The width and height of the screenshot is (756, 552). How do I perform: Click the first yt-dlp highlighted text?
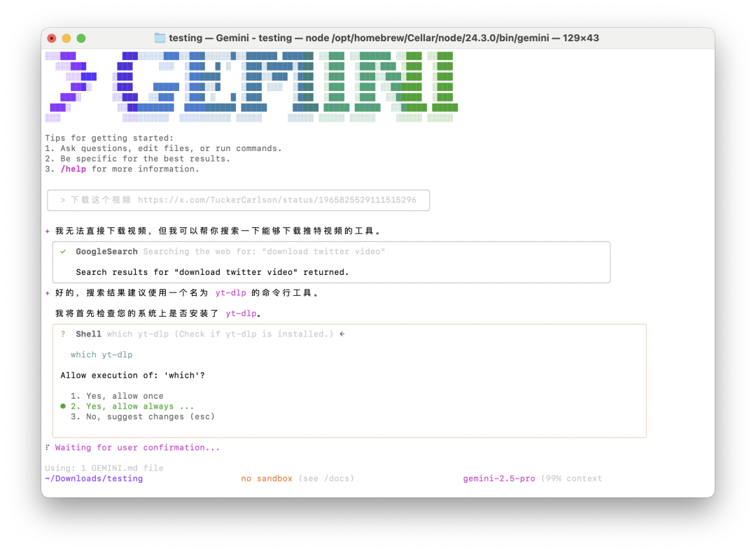click(230, 293)
